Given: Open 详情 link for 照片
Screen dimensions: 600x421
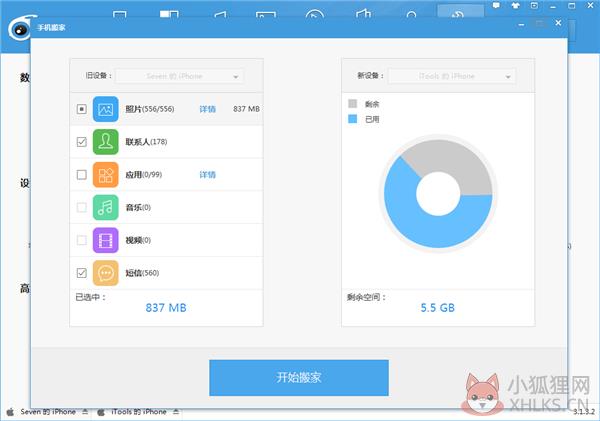Looking at the screenshot, I should tap(207, 109).
